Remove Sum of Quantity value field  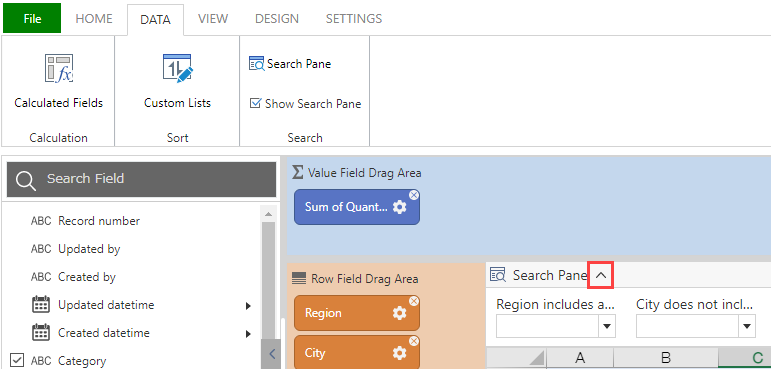click(x=414, y=195)
